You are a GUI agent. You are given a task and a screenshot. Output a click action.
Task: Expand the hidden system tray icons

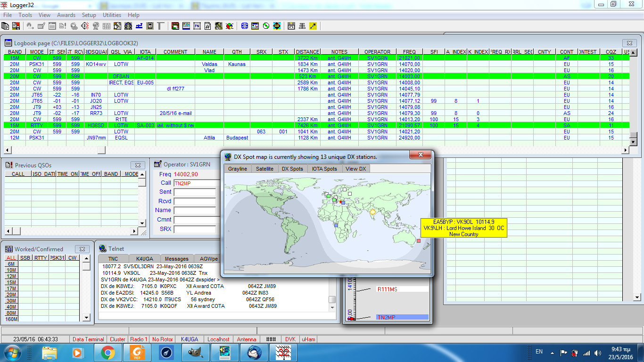click(x=552, y=352)
